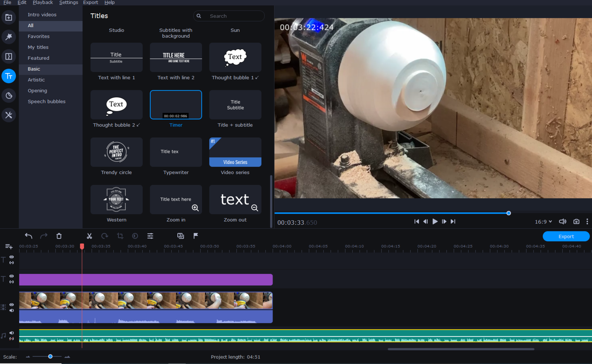Open the Playback menu
This screenshot has width=592, height=364.
[x=43, y=3]
